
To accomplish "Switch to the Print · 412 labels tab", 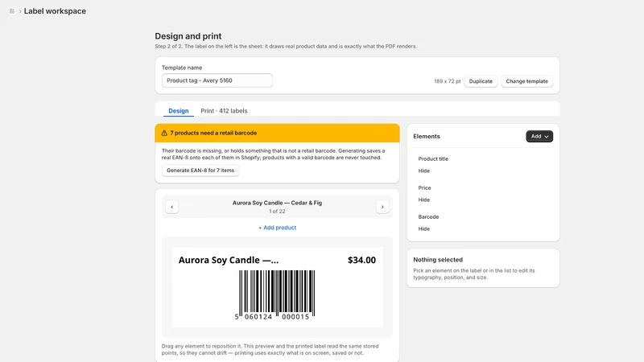I will [x=224, y=111].
